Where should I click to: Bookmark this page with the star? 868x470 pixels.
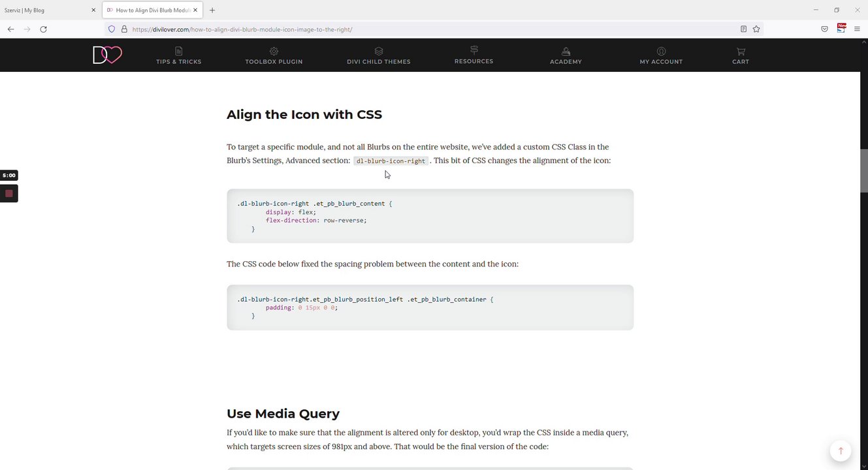756,29
